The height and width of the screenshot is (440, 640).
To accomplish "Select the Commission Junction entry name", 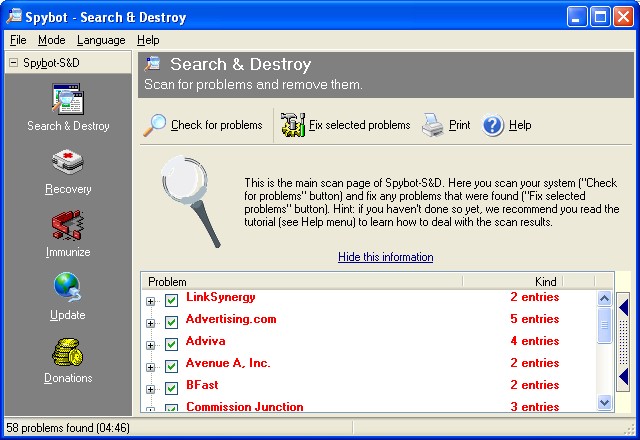I will [x=244, y=407].
